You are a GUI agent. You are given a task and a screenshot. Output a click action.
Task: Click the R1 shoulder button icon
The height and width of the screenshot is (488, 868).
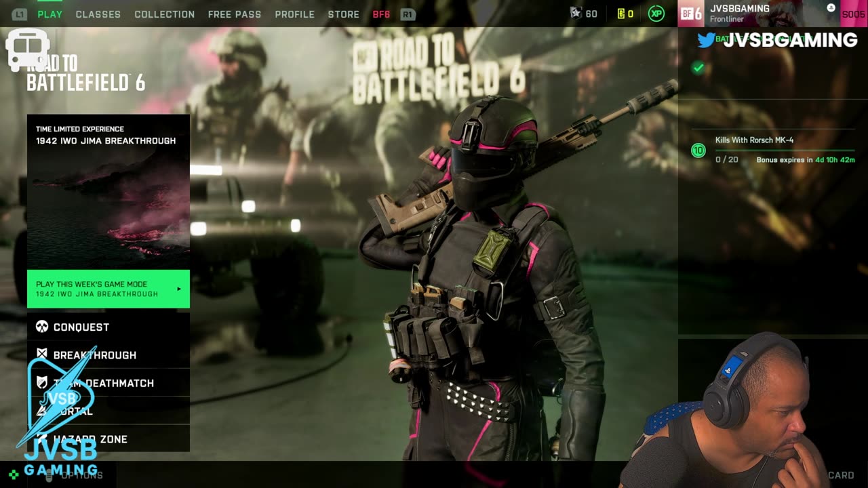(408, 14)
